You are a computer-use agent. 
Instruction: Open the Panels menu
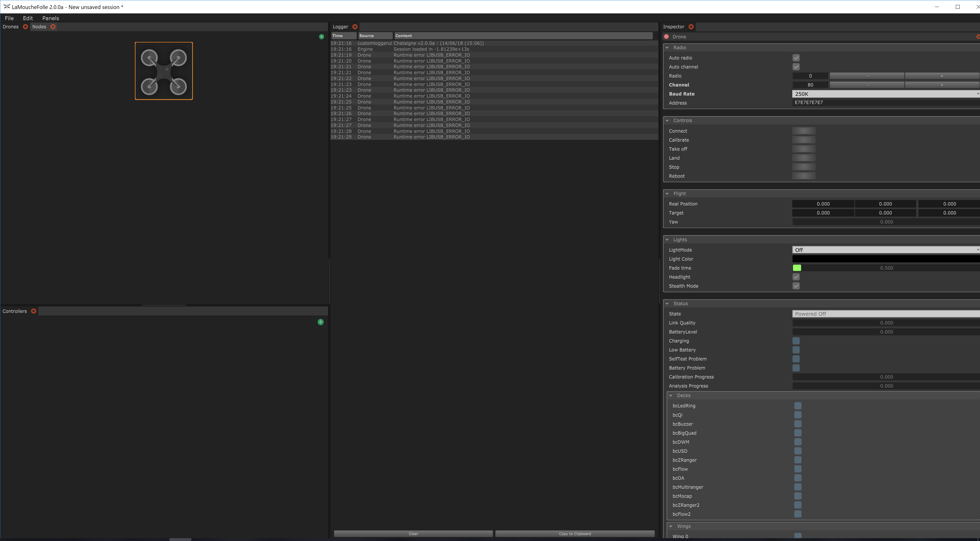[x=50, y=18]
